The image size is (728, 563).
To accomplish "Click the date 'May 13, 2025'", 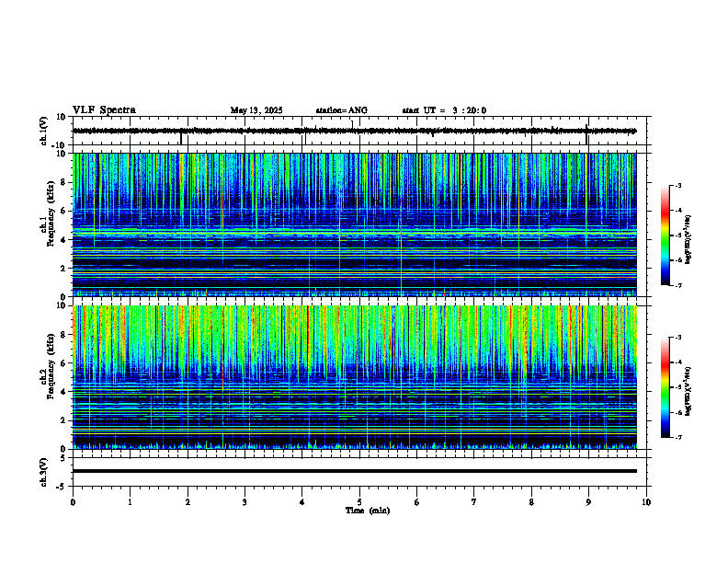I will [256, 110].
